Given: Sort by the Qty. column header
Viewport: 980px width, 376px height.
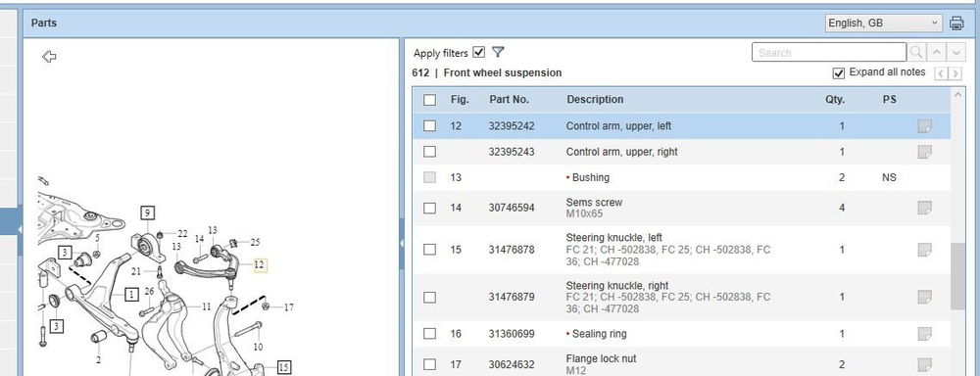Looking at the screenshot, I should [834, 99].
